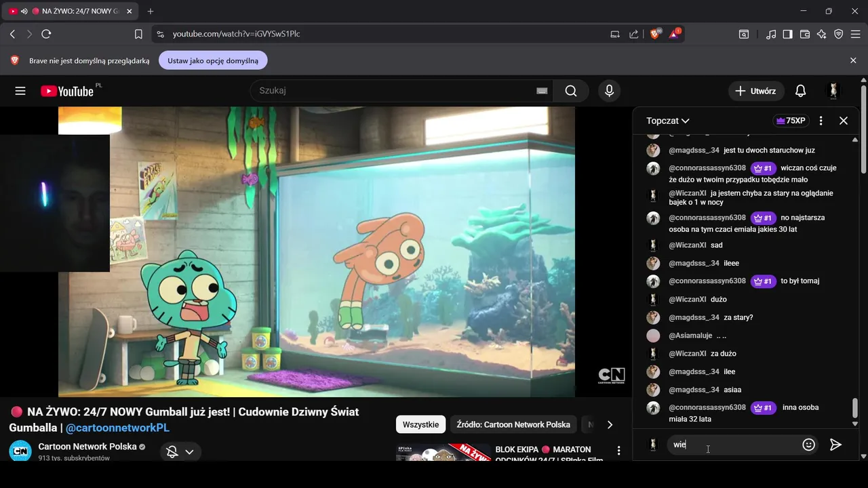The image size is (868, 488).
Task: Switch to the NA ŻYWO browser tab
Action: click(x=71, y=12)
